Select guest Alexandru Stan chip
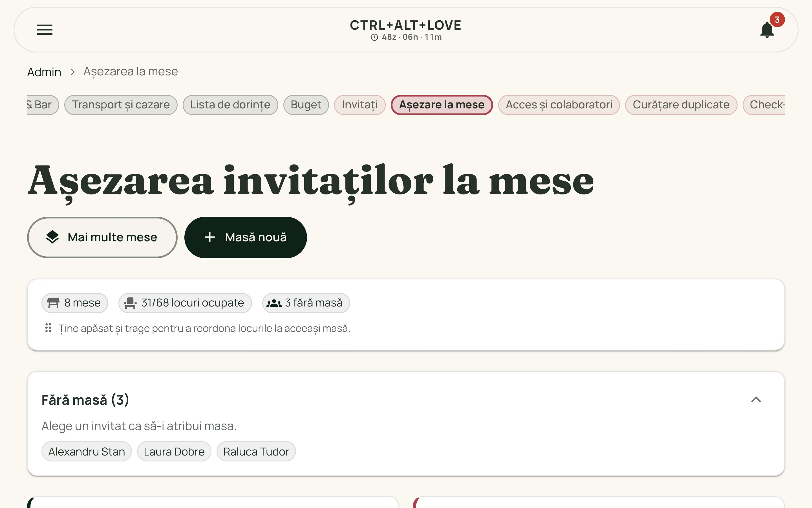This screenshot has width=812, height=508. (x=87, y=452)
